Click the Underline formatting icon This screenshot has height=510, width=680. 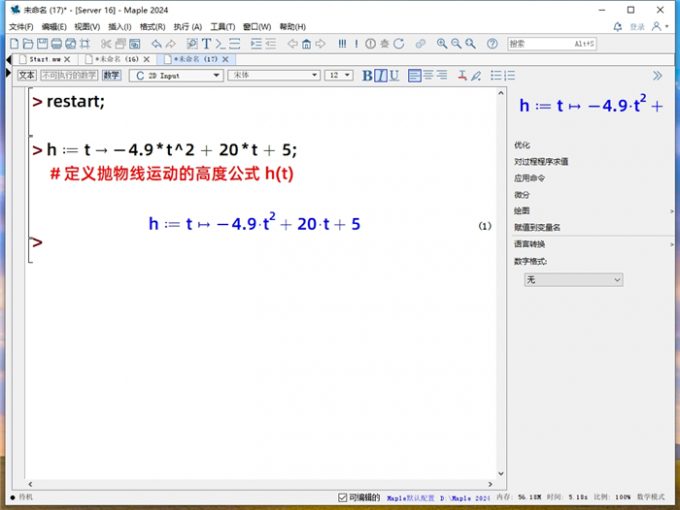(x=394, y=75)
